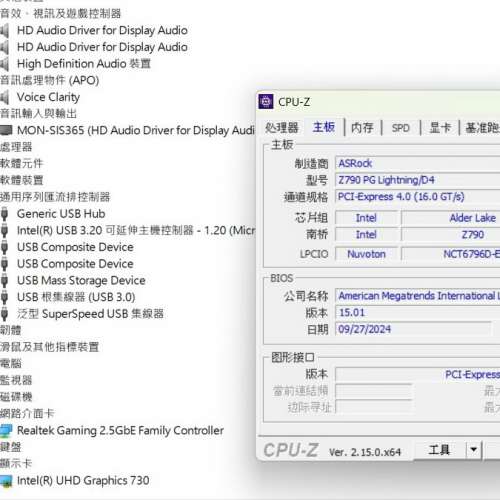Click the USB plug icon for 泛型 SuperSpeed USB 集線器
The height and width of the screenshot is (500, 500).
[x=4, y=314]
